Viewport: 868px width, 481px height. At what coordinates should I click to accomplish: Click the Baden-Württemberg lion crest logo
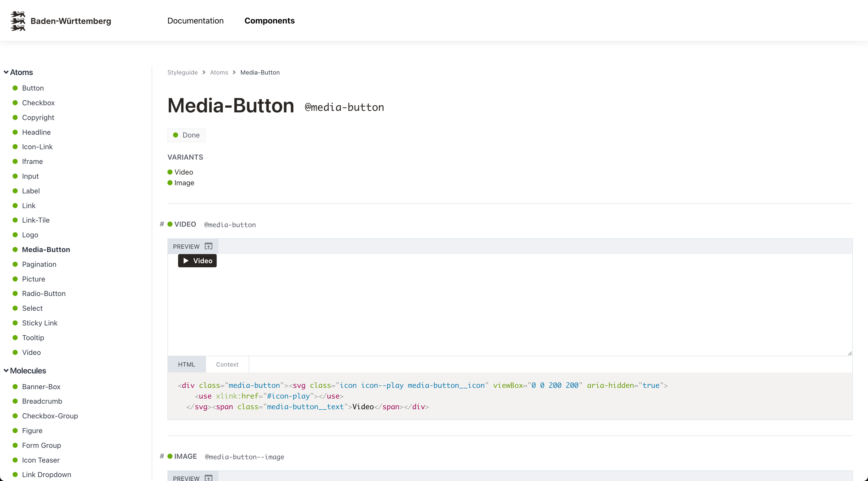click(18, 21)
